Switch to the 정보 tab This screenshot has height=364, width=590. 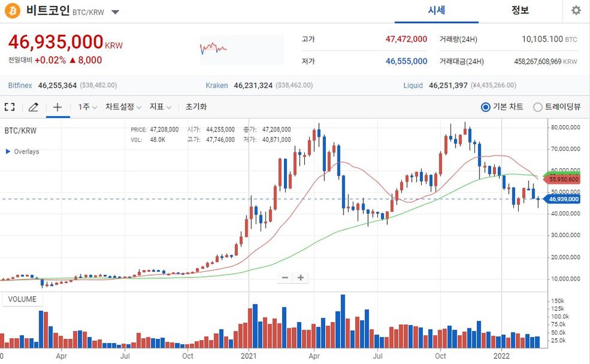[x=520, y=10]
